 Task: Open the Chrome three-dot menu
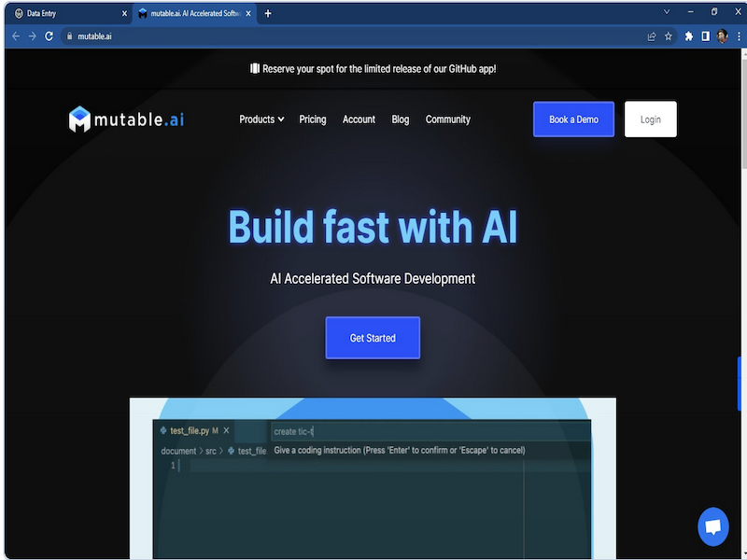click(739, 36)
